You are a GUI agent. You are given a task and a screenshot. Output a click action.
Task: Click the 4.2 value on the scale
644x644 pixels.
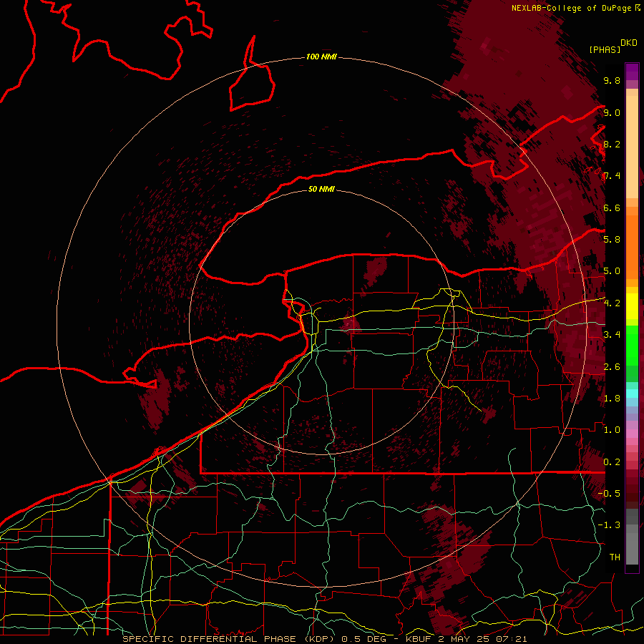[x=612, y=303]
